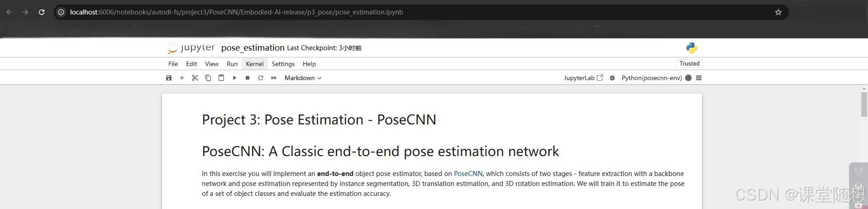The width and height of the screenshot is (868, 209).
Task: Save the notebook with the floppy icon
Action: tap(169, 78)
